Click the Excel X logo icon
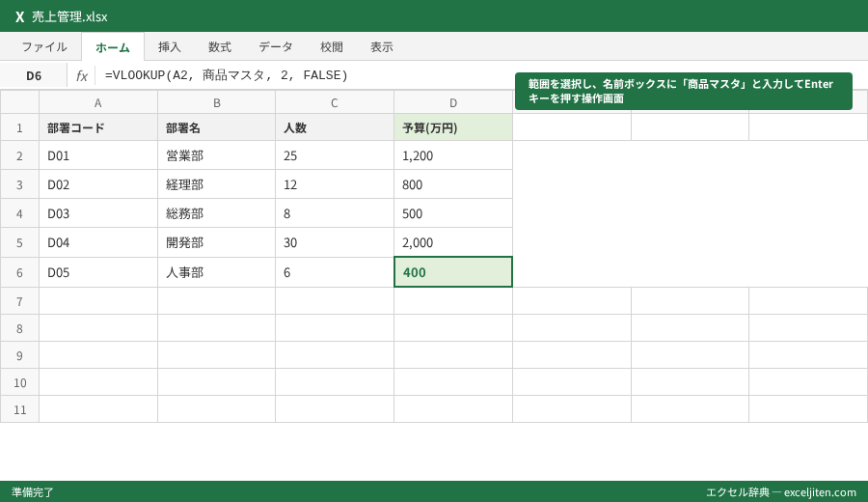Screen dimensions: 868x502 tap(20, 16)
